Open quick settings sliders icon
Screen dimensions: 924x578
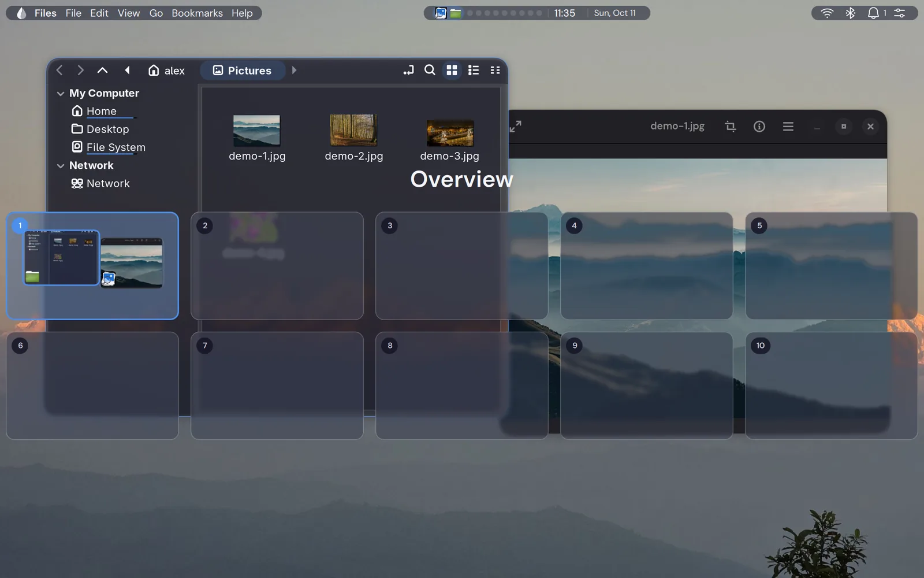900,13
